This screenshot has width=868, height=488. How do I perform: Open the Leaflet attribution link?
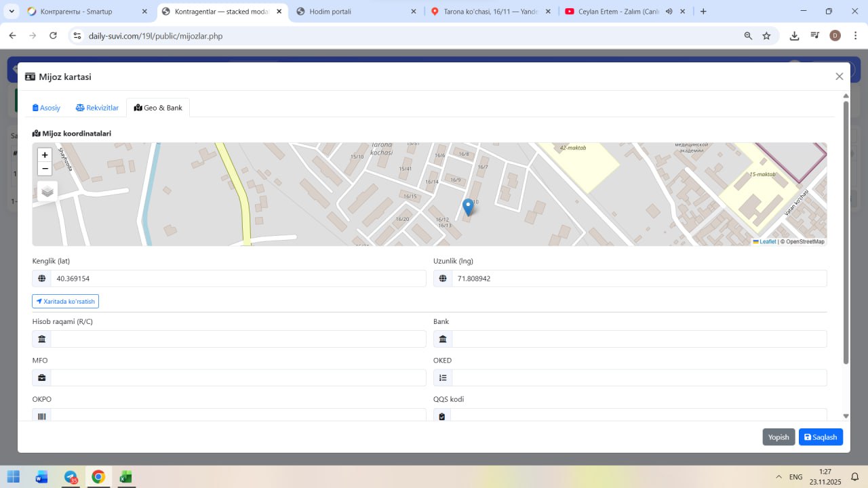(x=767, y=242)
